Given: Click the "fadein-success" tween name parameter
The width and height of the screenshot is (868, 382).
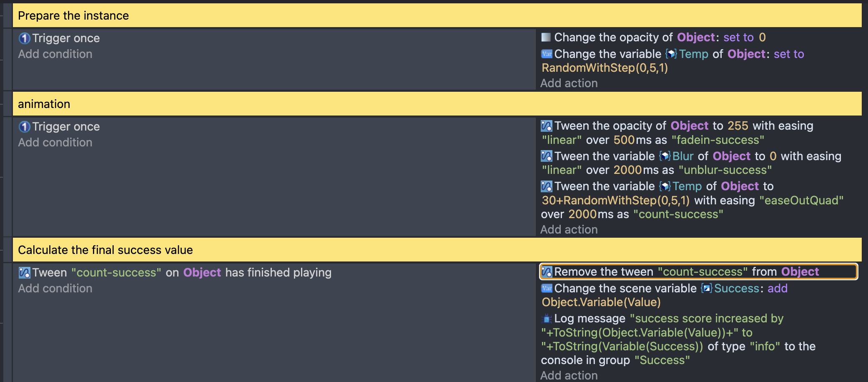Looking at the screenshot, I should tap(718, 140).
